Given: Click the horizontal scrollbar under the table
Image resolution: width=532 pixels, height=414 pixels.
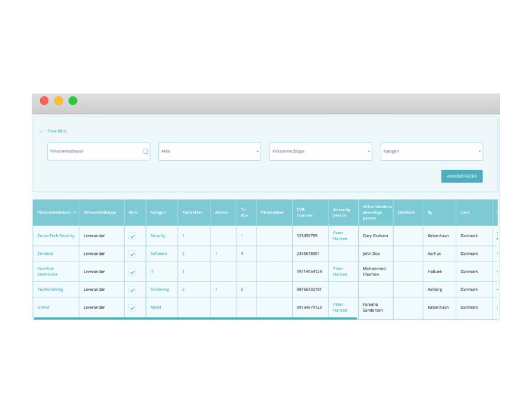Looking at the screenshot, I should (195, 318).
